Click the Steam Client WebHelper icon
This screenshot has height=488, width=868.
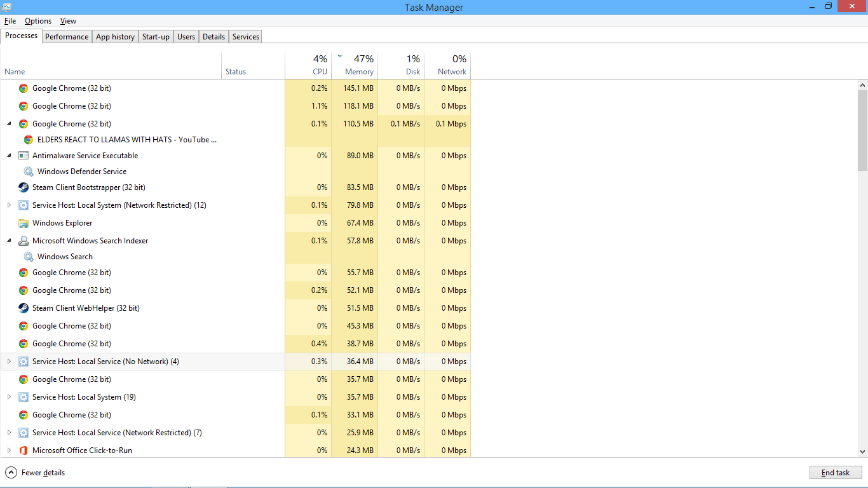(24, 308)
